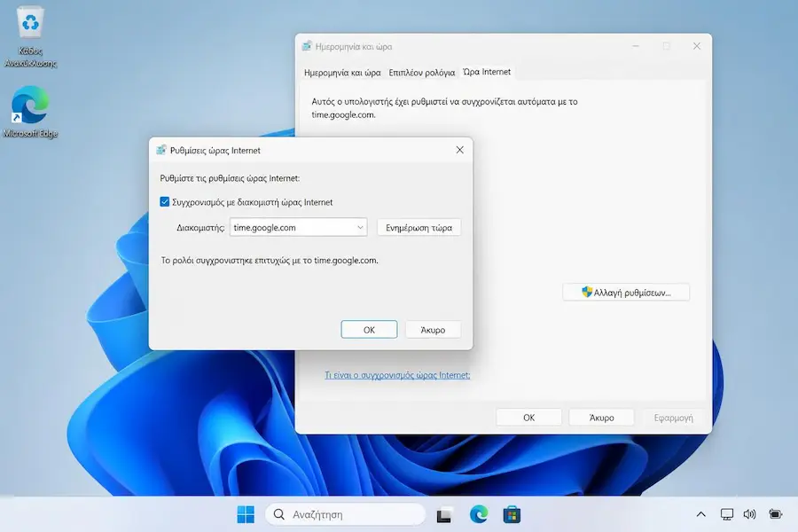Image resolution: width=798 pixels, height=532 pixels.
Task: Open the Microsoft Edge desktop shortcut
Action: [30, 112]
